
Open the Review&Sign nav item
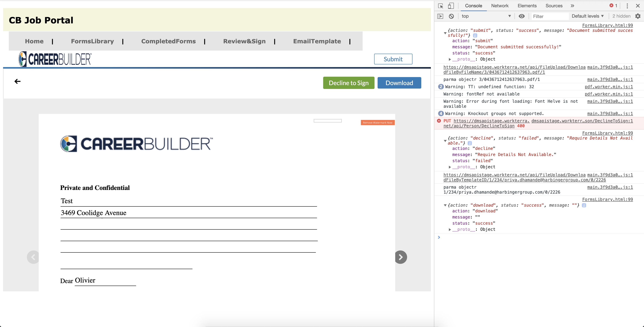tap(244, 41)
